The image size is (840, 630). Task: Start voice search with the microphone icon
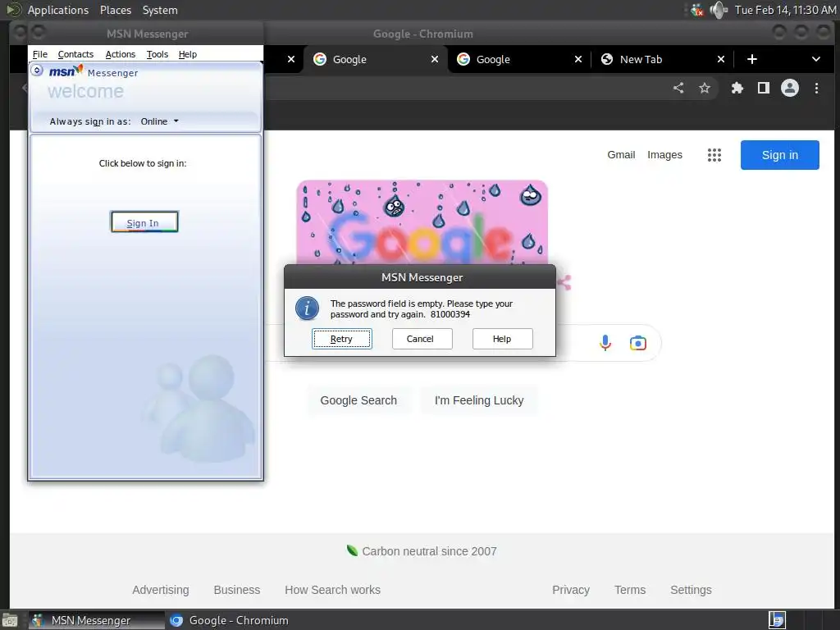coord(605,343)
